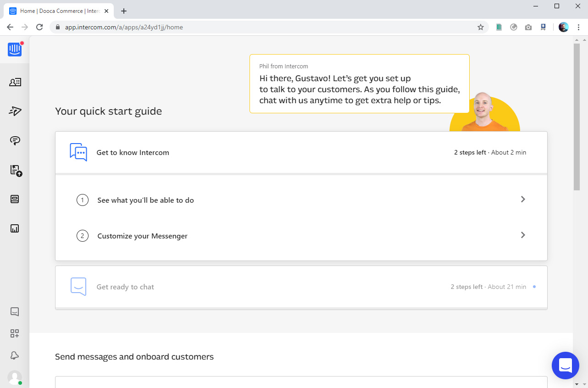Click the page's vertical scrollbar thumb

click(x=577, y=117)
